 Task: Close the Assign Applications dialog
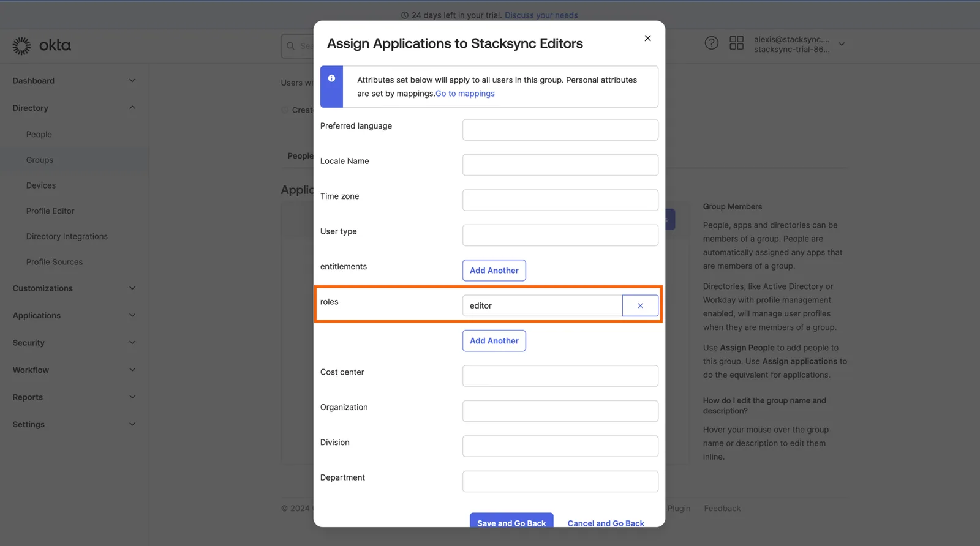pos(647,39)
